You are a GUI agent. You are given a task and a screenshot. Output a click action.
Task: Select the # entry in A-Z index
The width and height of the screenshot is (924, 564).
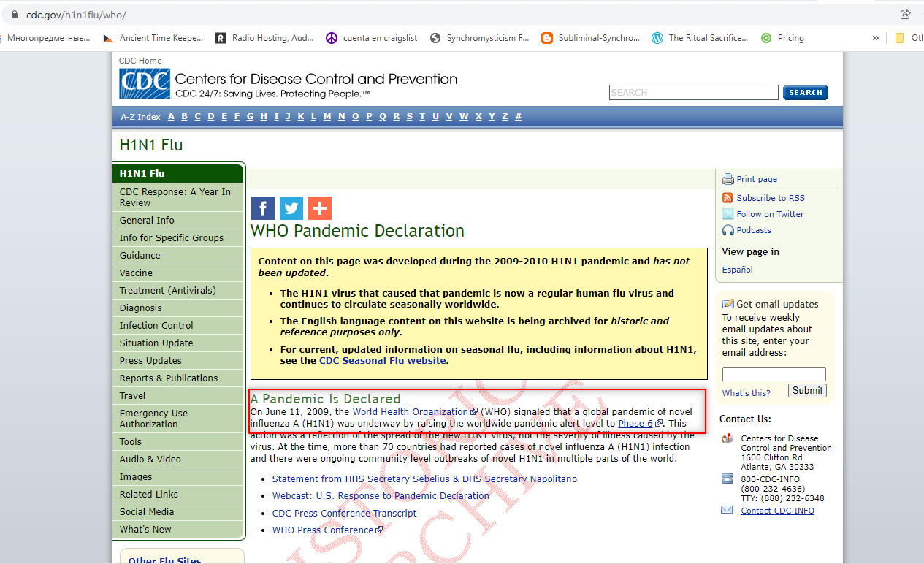(519, 117)
